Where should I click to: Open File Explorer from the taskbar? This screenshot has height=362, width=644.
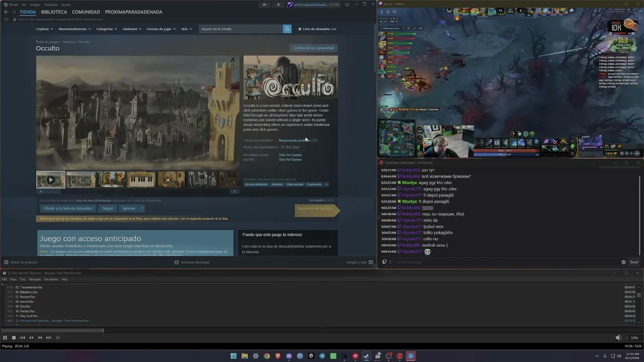245,356
